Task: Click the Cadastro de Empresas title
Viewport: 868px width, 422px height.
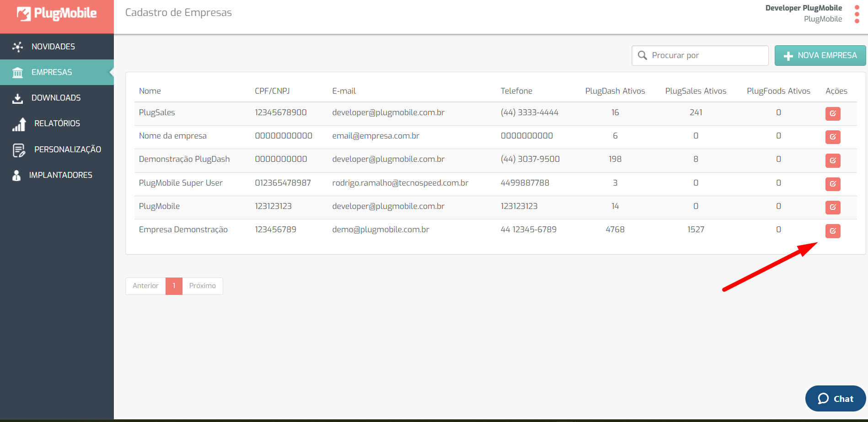Action: pos(178,12)
